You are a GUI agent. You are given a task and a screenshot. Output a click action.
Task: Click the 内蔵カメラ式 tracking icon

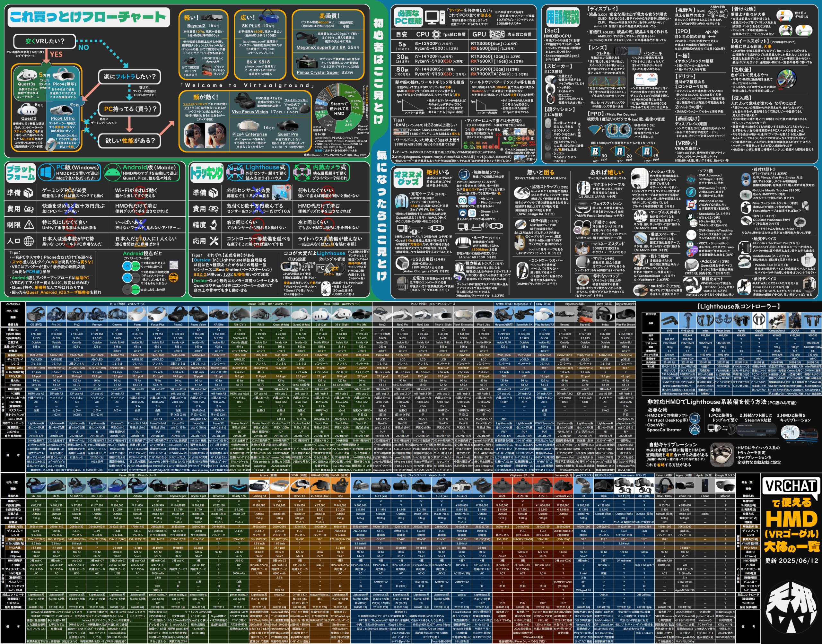(302, 173)
